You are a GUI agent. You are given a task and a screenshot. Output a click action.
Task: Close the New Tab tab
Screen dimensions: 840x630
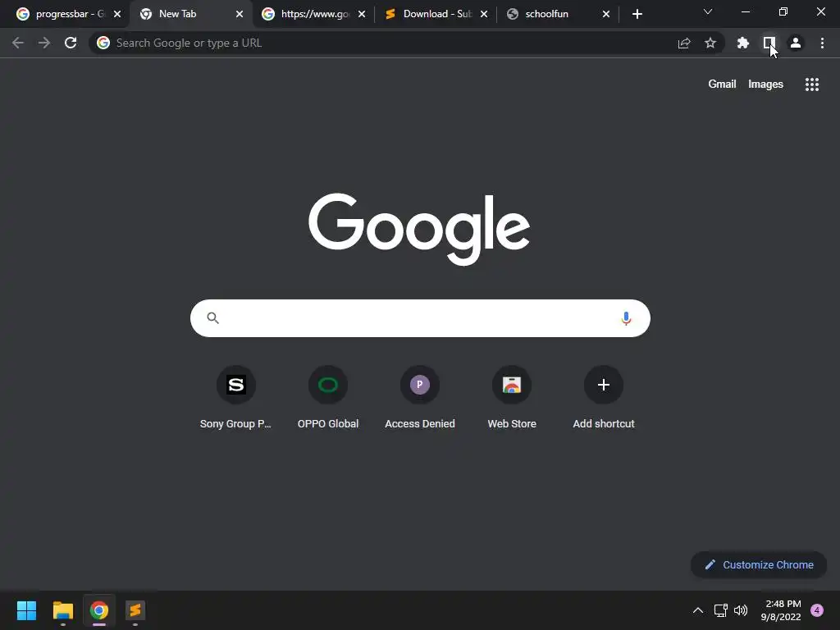(240, 14)
